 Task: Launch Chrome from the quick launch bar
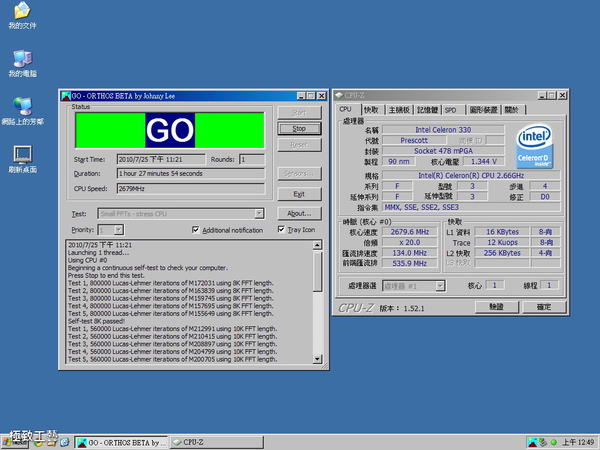pyautogui.click(x=38, y=443)
